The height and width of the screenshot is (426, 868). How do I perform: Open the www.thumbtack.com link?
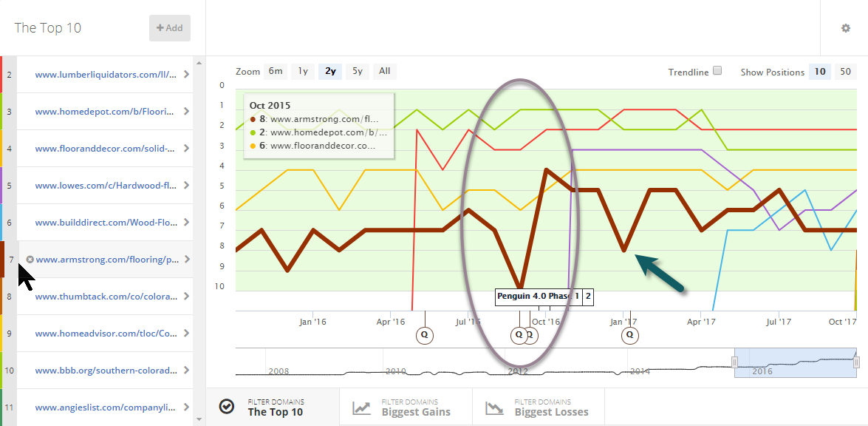click(x=106, y=297)
